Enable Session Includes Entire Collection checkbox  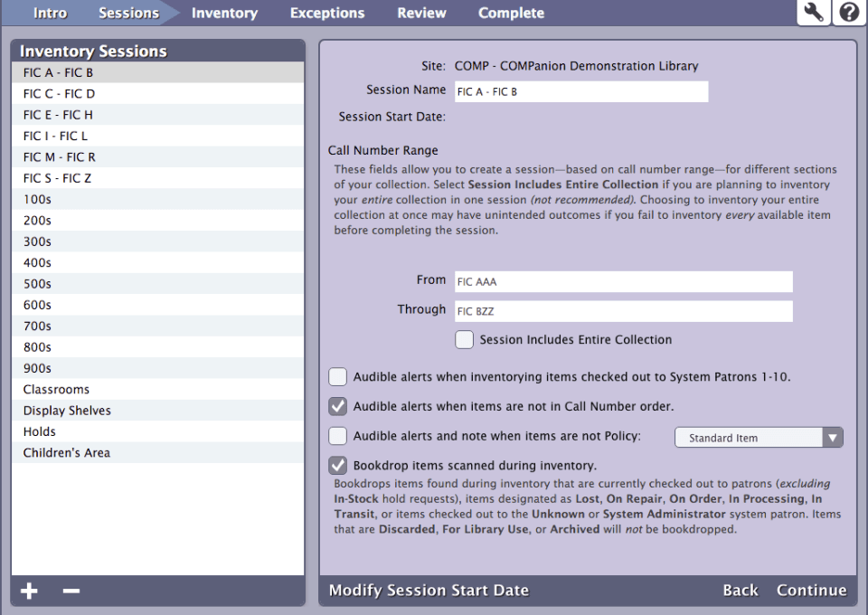click(464, 340)
